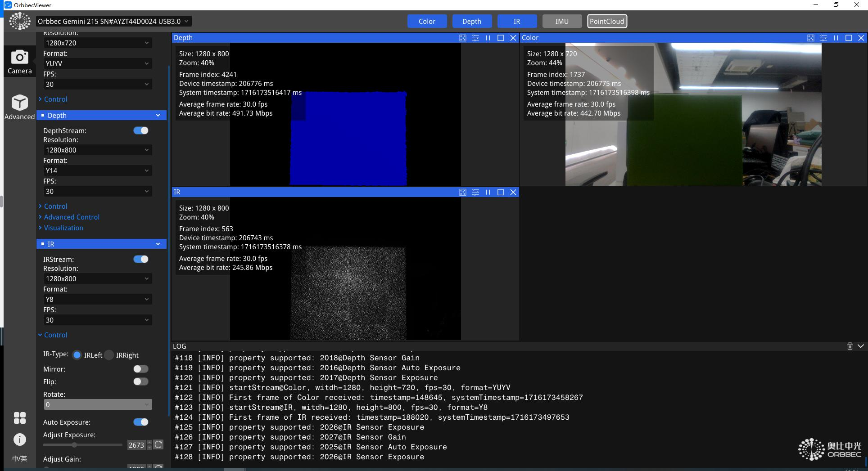Pause the IR stream preview
868x471 pixels.
click(x=488, y=192)
